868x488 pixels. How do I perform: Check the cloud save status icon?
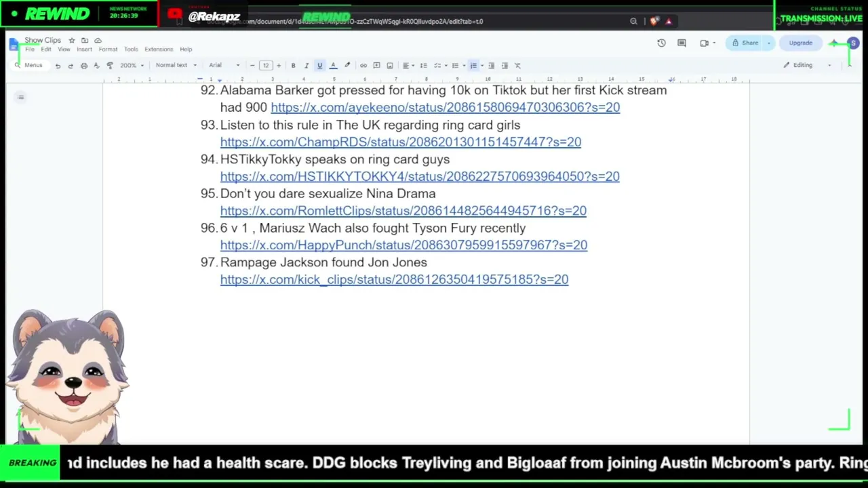(98, 41)
